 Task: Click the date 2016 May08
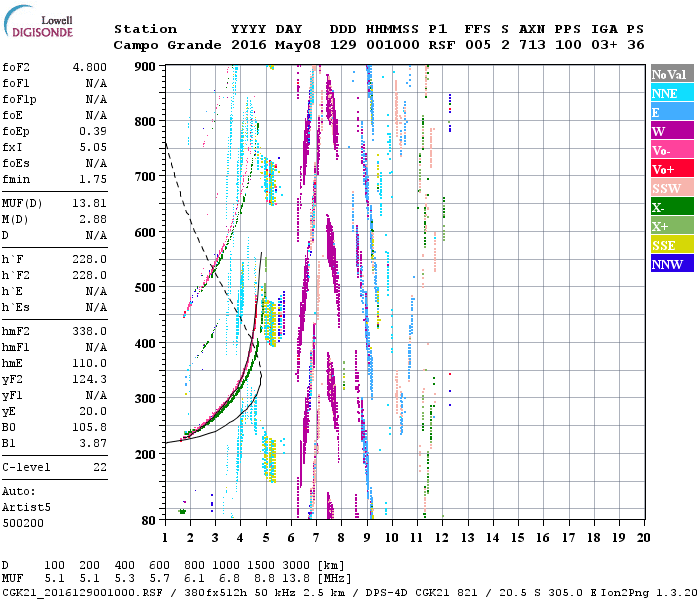point(276,45)
